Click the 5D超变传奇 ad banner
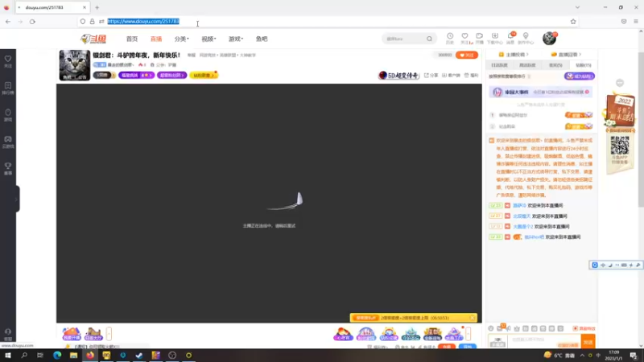 pos(398,75)
